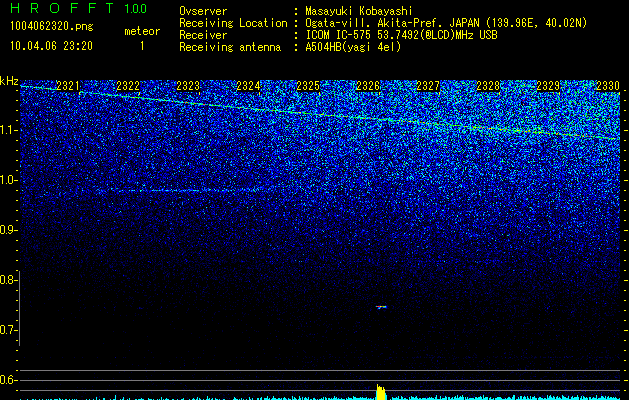The width and height of the screenshot is (629, 400).
Task: Click the 2328 time marker
Action: pyautogui.click(x=488, y=86)
